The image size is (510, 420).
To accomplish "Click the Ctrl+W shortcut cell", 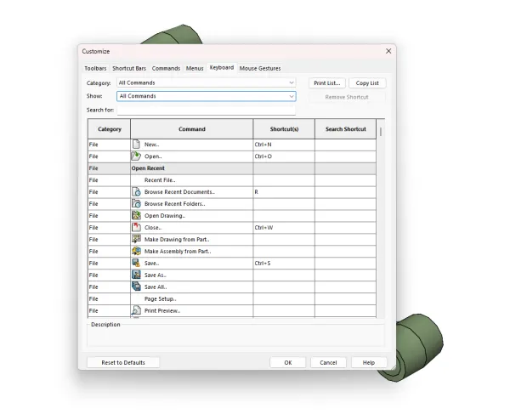I will point(284,227).
